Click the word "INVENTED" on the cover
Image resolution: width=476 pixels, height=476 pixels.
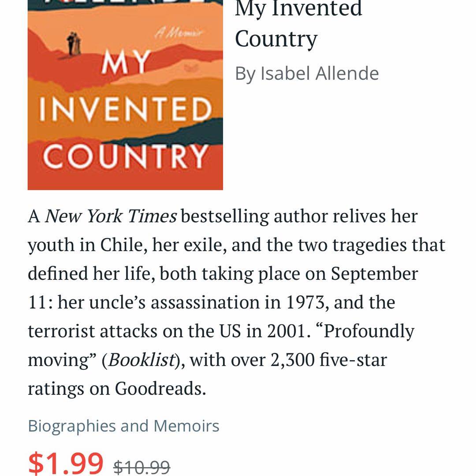tap(125, 110)
